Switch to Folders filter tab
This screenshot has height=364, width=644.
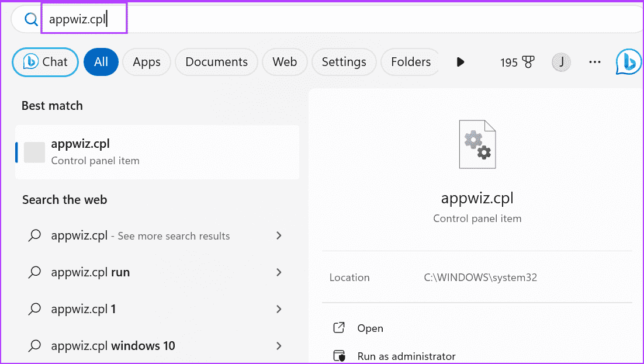point(410,62)
